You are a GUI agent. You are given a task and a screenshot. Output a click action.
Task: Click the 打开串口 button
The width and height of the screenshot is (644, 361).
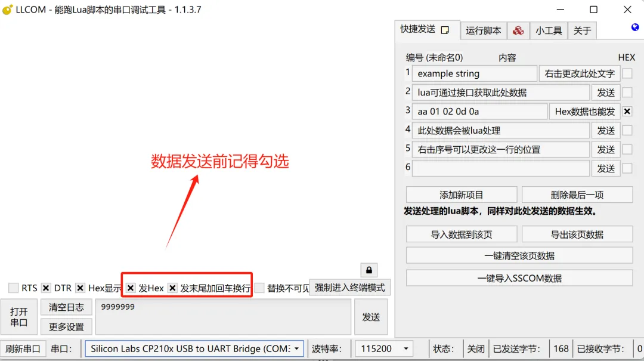coord(18,317)
